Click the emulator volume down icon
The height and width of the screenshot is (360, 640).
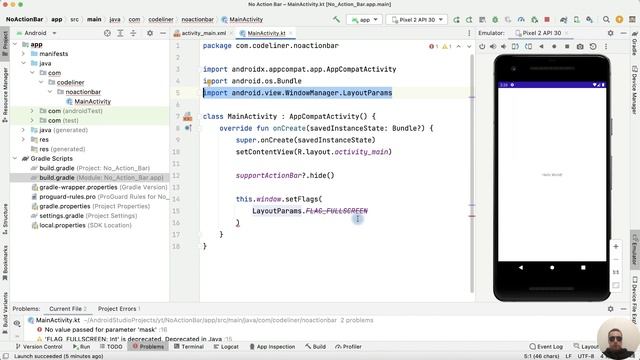click(504, 47)
